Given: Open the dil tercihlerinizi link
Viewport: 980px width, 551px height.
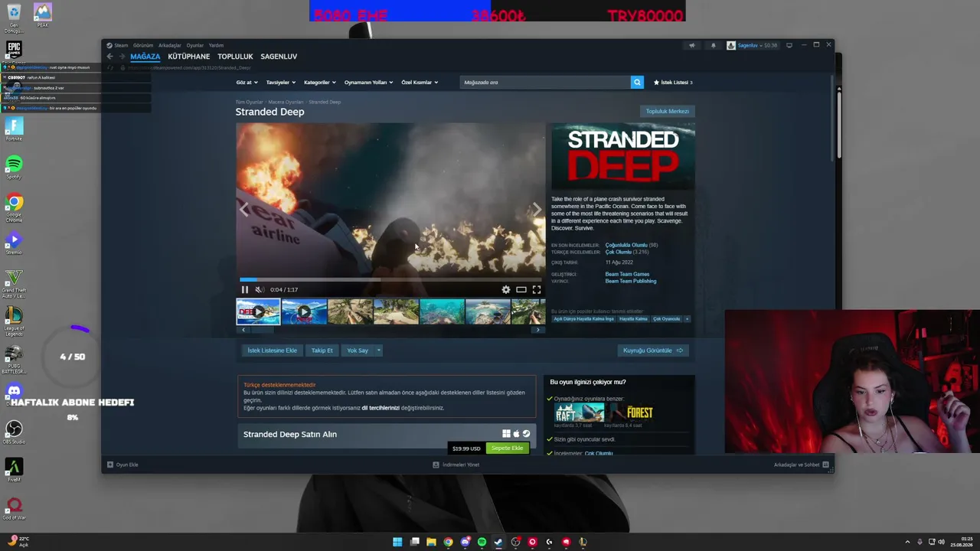Looking at the screenshot, I should 381,408.
